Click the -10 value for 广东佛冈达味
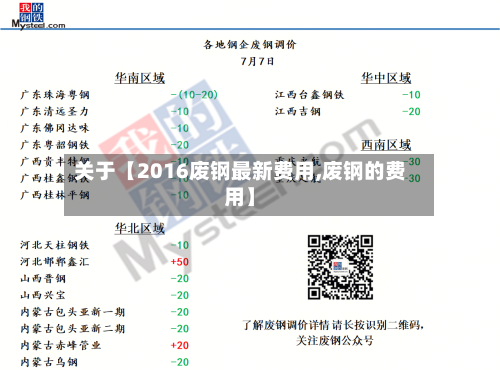500x370 pixels. 180,128
